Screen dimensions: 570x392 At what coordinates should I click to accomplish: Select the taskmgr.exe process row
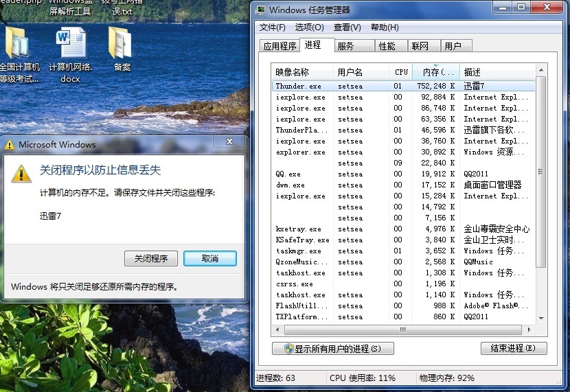coord(403,251)
